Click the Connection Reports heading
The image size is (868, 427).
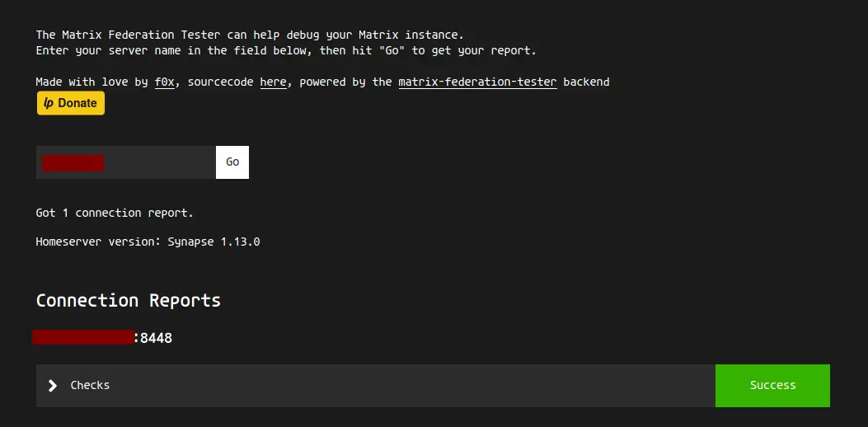click(x=129, y=300)
